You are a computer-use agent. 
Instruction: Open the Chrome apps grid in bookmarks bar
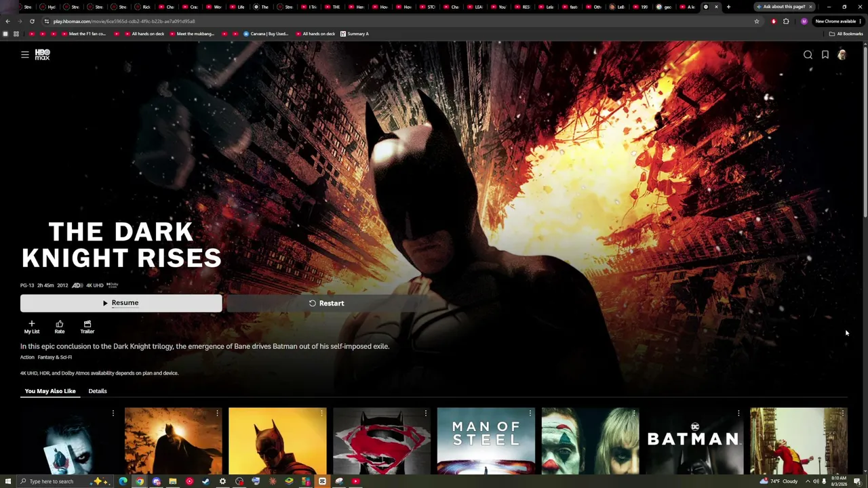click(16, 34)
